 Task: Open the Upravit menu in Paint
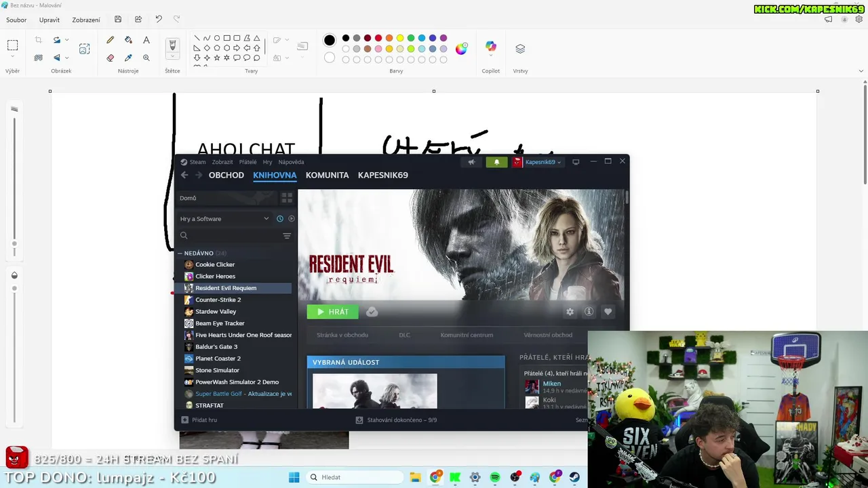click(50, 20)
